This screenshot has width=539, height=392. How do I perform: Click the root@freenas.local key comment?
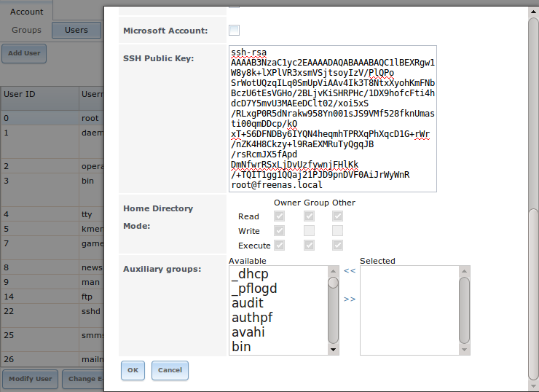click(277, 185)
